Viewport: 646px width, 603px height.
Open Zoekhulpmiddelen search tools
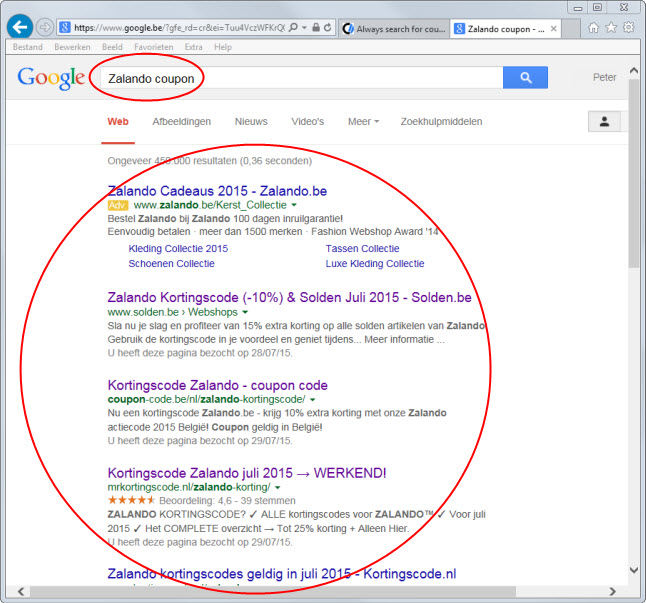pyautogui.click(x=441, y=122)
